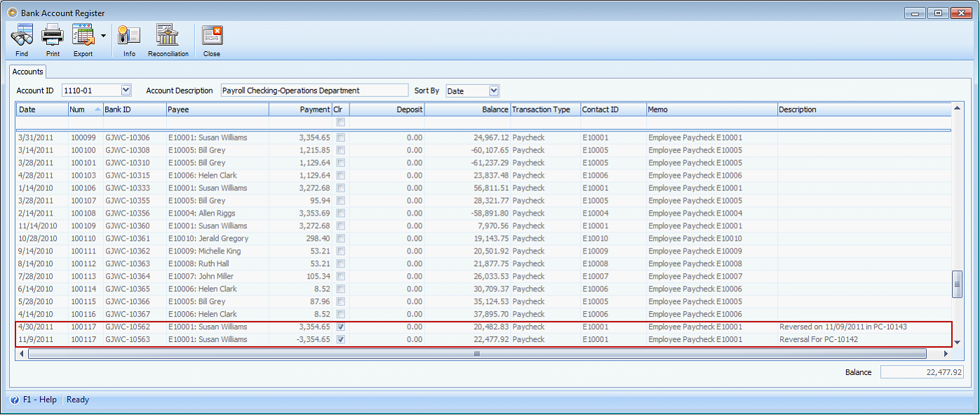Image resolution: width=980 pixels, height=415 pixels.
Task: Enable cleared status for Bill Grey's 100101 check
Action: click(x=340, y=163)
